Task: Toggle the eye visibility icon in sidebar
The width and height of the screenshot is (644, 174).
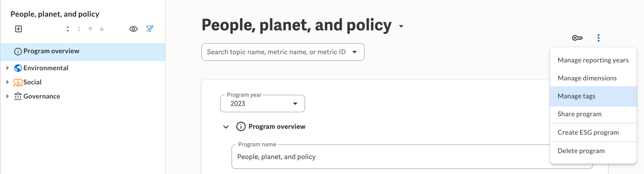Action: [134, 29]
